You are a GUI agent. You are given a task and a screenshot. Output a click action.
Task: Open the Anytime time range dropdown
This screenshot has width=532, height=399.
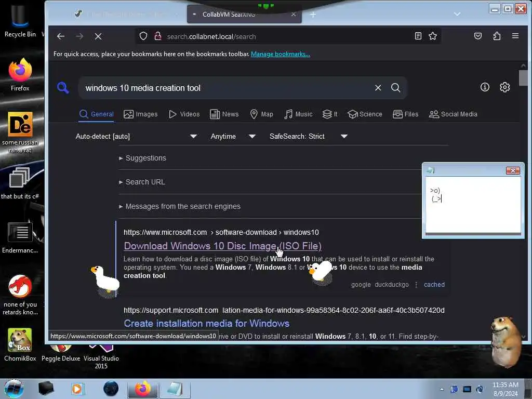(233, 137)
